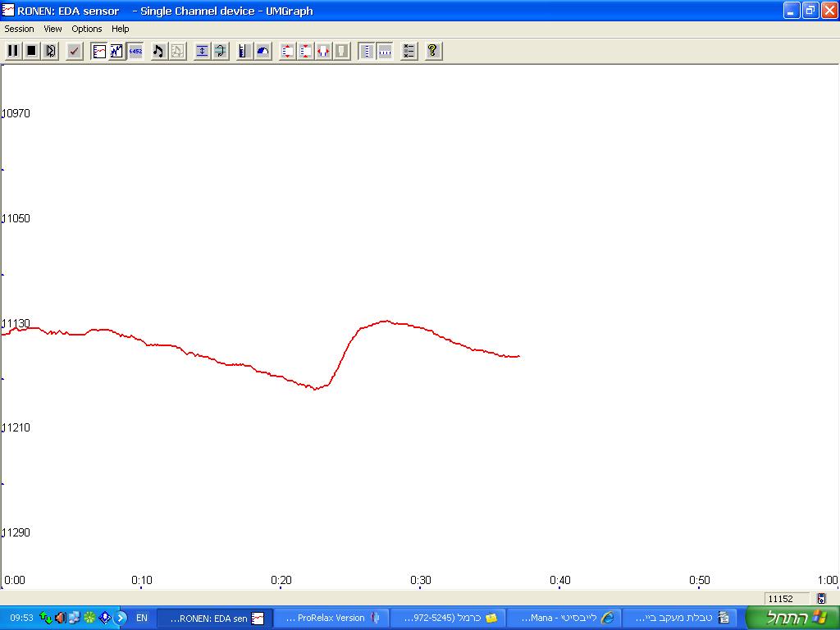
Task: Toggle the line graph display mode
Action: (99, 51)
